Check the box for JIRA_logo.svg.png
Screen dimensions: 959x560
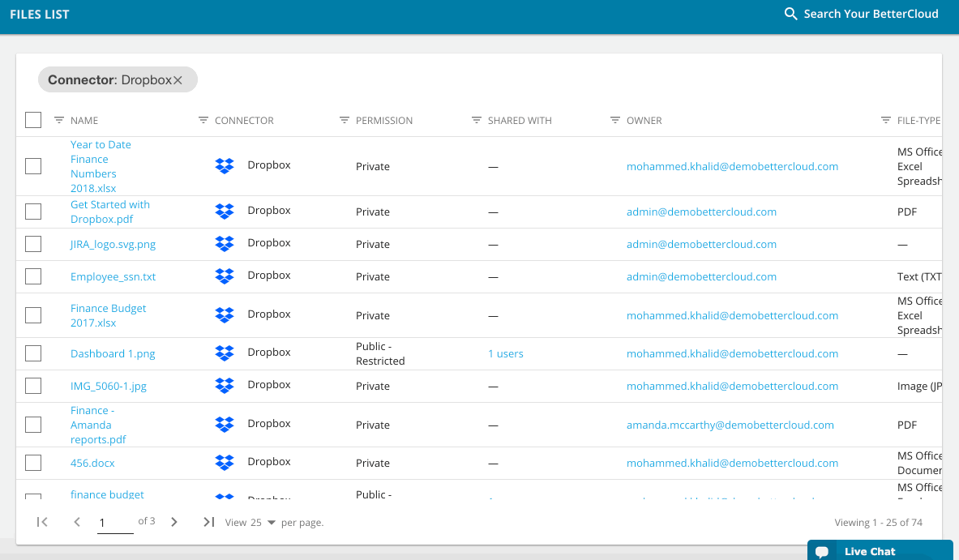point(33,244)
